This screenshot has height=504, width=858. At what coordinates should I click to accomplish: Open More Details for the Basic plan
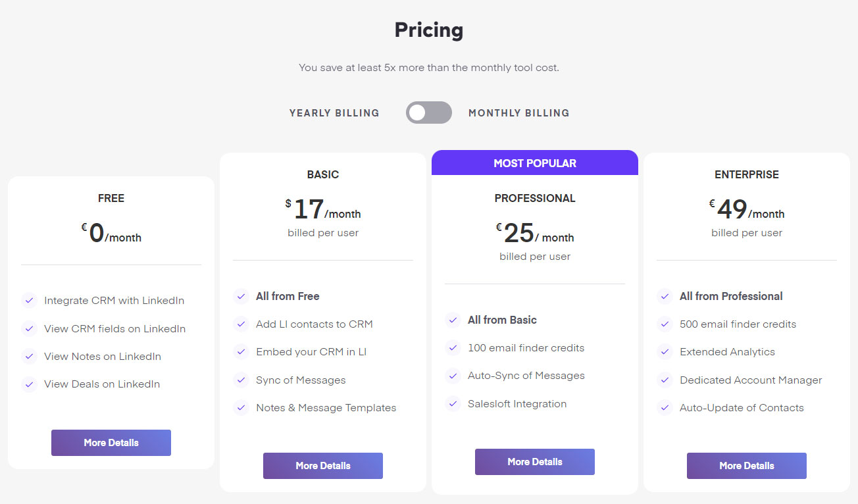tap(323, 466)
